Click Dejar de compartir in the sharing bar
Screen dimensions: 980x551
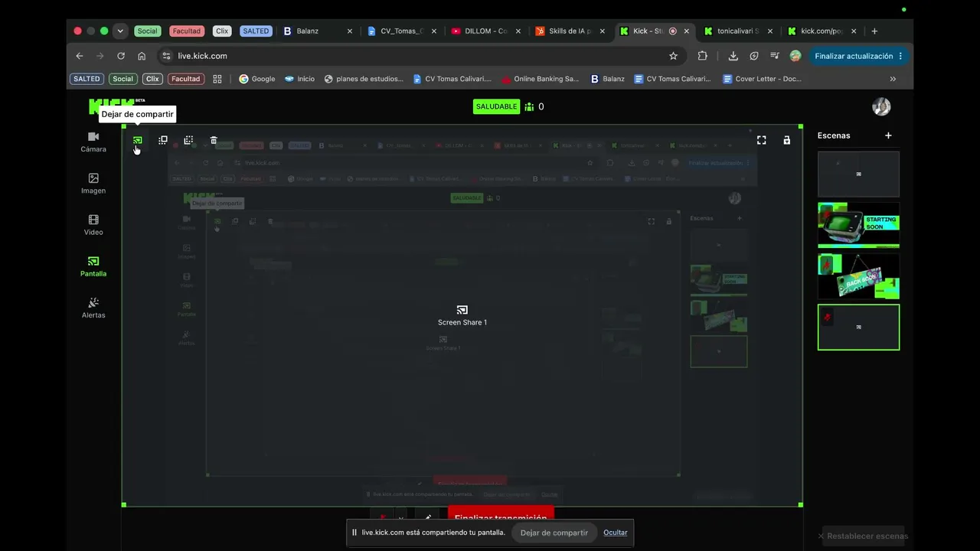coord(554,533)
